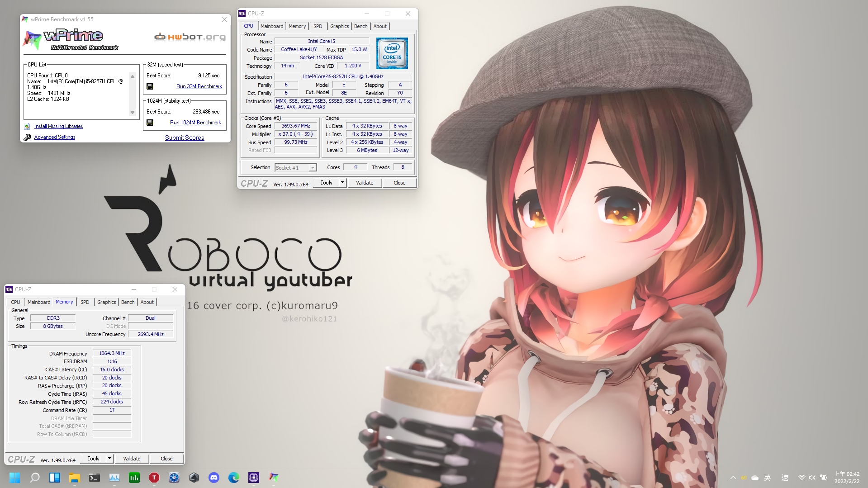Select CPU tab in top CPU-Z window
Screen dimensions: 868x488
tap(249, 26)
